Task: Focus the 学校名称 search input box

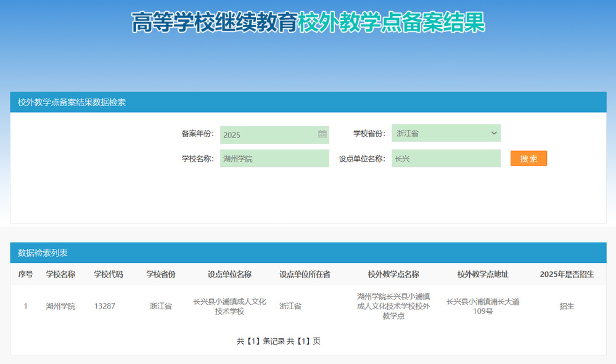Action: [274, 158]
